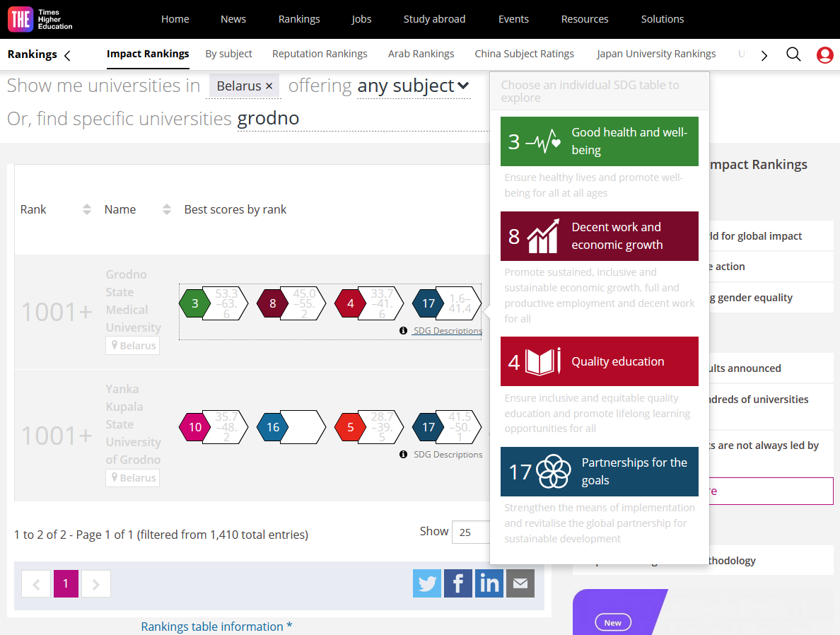840x635 pixels.
Task: Share rankings via Facebook icon
Action: (x=458, y=583)
